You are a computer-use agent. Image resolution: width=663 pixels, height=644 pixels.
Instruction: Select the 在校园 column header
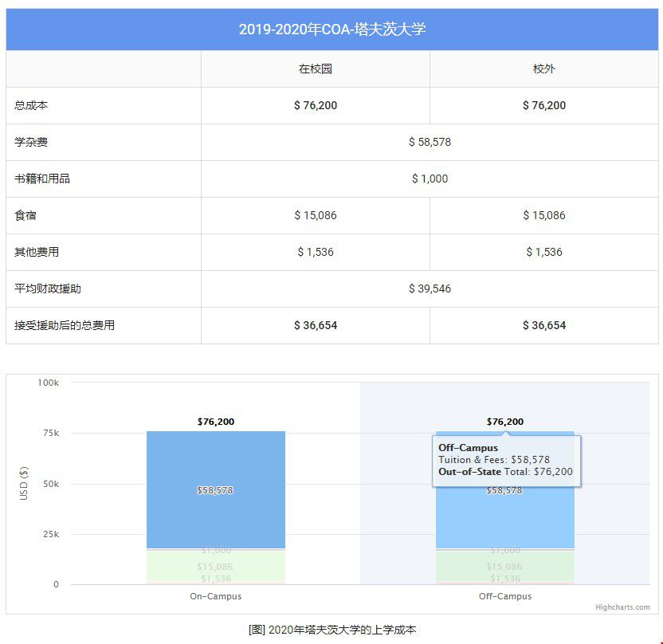tap(316, 69)
